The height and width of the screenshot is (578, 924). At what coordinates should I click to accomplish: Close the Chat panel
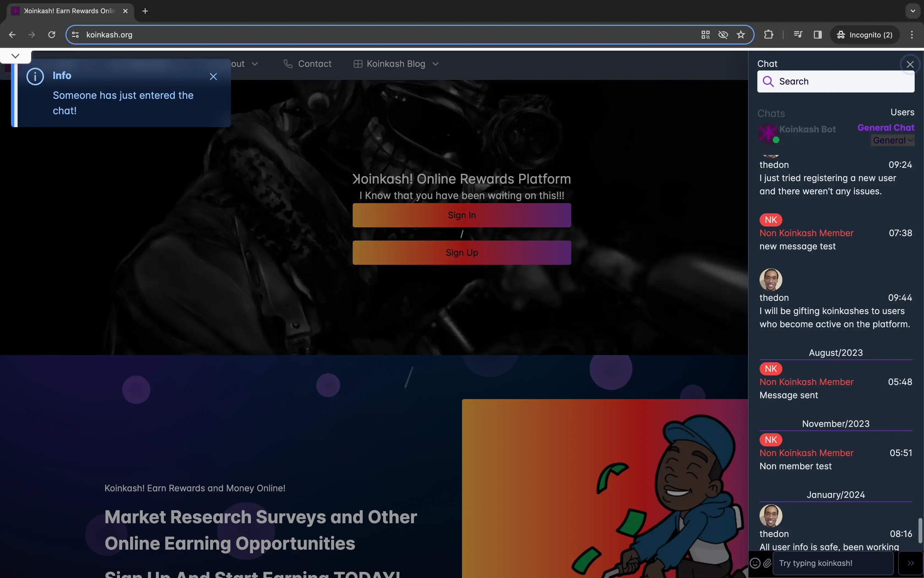click(x=910, y=64)
